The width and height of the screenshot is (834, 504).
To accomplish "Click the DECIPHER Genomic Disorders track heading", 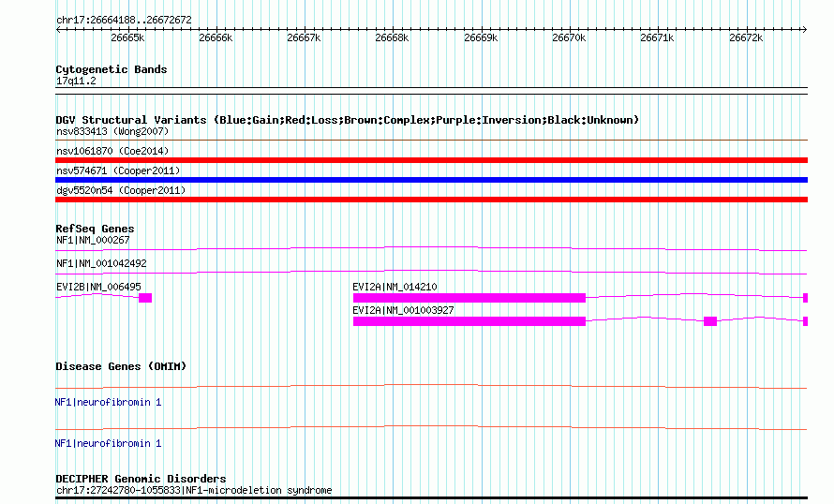I will (141, 479).
